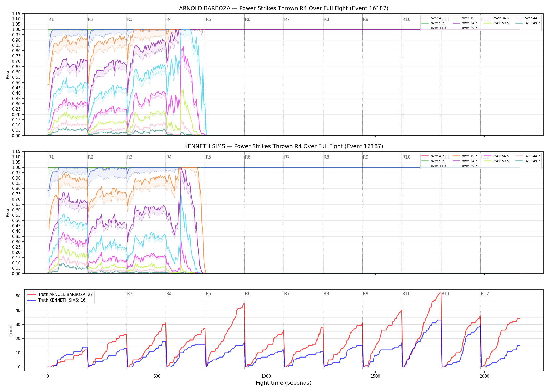Click Count axis tick label '50'
549x392 pixels.
(18, 296)
